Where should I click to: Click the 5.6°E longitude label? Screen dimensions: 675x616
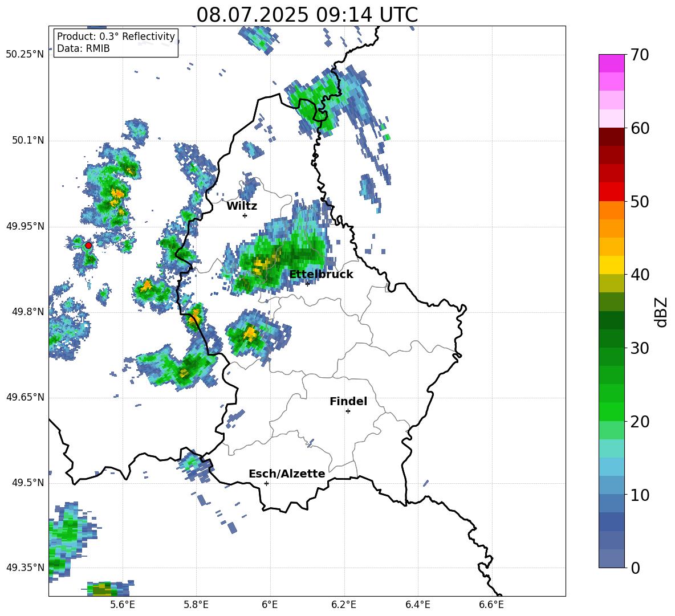coord(123,605)
